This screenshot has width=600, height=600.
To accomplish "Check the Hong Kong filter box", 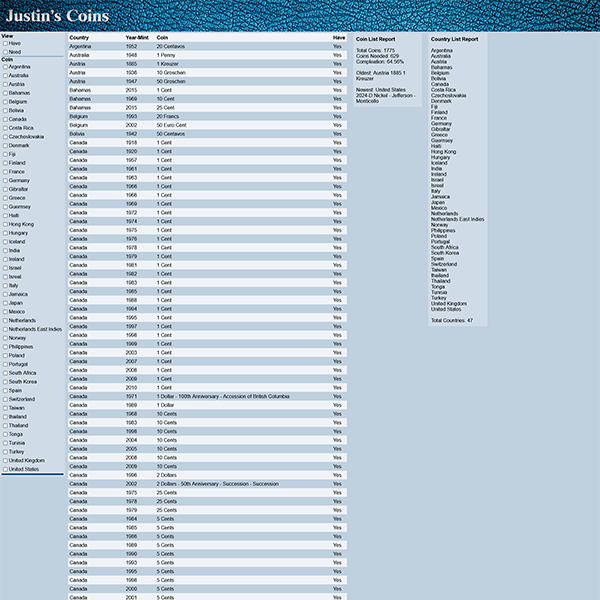I will [x=5, y=224].
